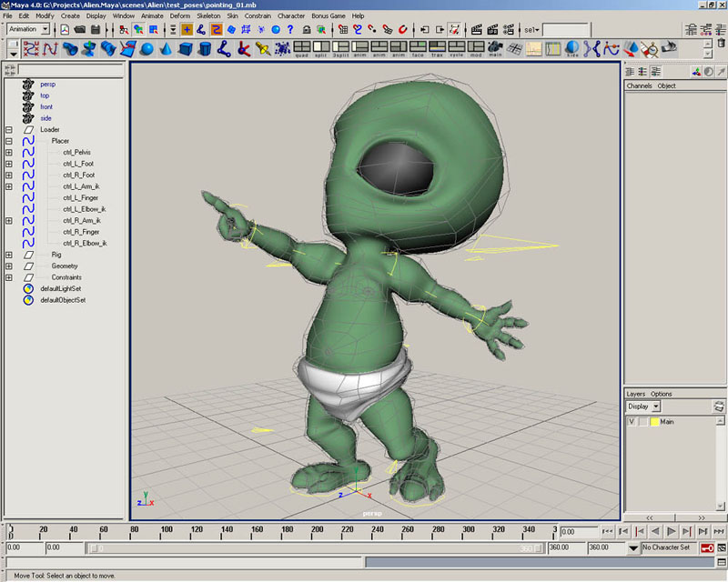This screenshot has height=582, width=728.
Task: Click the snap to curves magnet icon
Action: click(x=359, y=29)
